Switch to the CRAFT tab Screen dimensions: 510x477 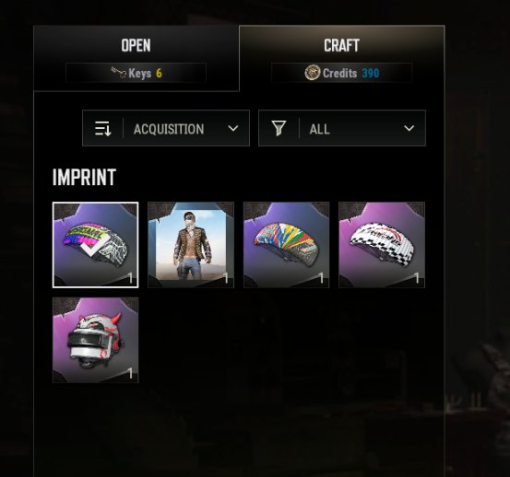click(342, 58)
